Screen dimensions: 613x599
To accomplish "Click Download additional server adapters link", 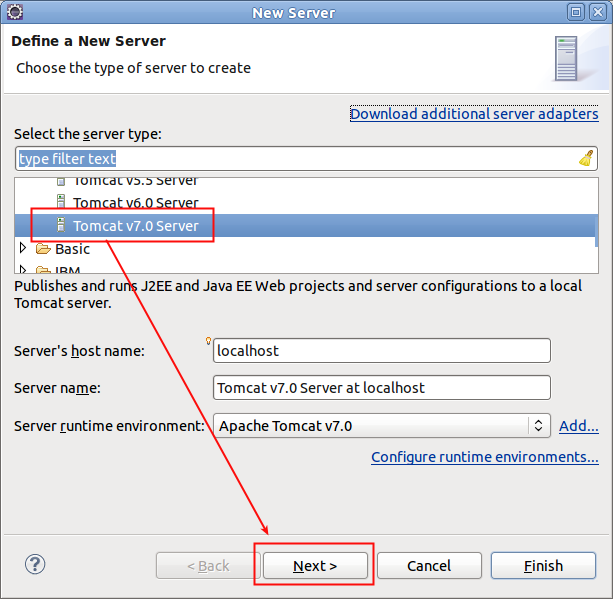I will pyautogui.click(x=474, y=114).
